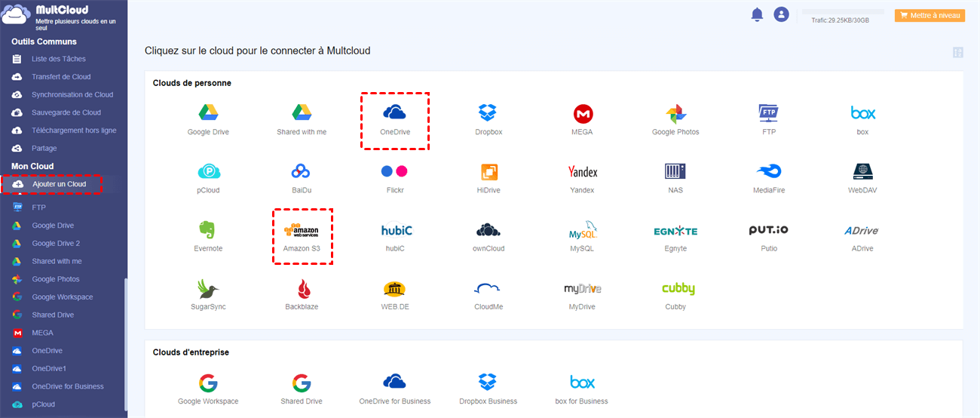Select Cubby cloud
980x418 pixels.
(x=678, y=294)
